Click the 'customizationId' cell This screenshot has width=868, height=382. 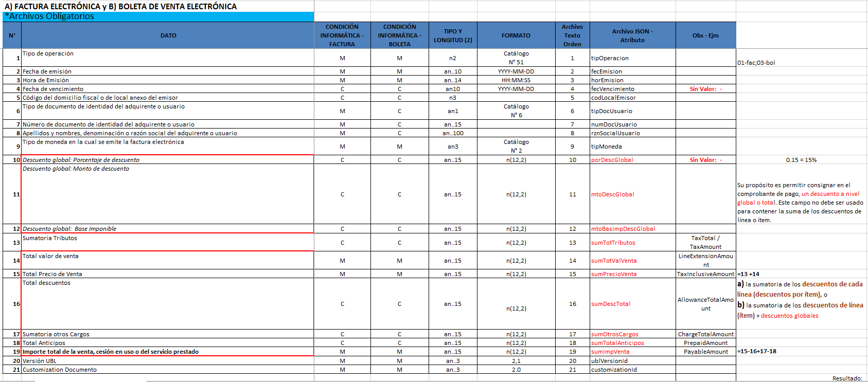point(632,370)
